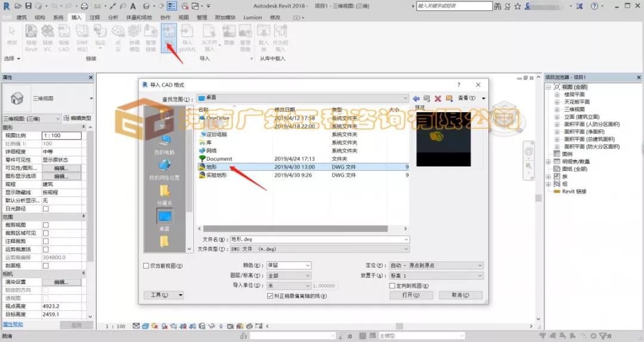The image size is (644, 342).
Task: Select My Computer in dialog places bar
Action: [x=165, y=145]
